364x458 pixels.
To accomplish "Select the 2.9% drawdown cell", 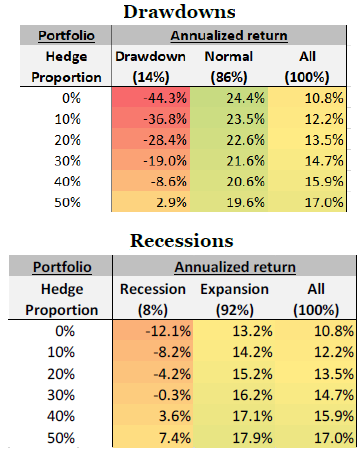I will point(151,202).
